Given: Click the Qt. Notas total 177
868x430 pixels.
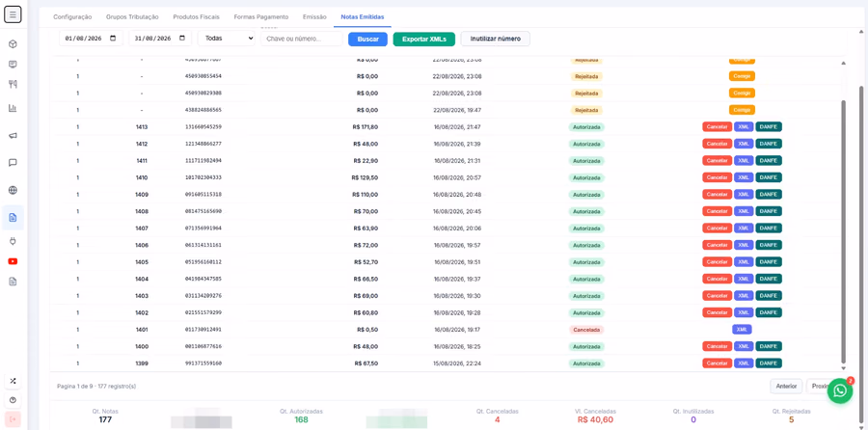Looking at the screenshot, I should 105,419.
